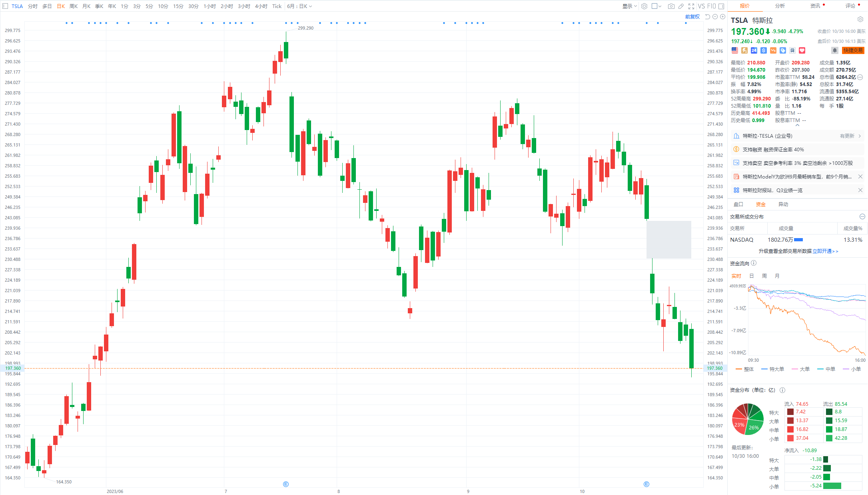Click the NASDAQ volume blue bar
This screenshot has width=868, height=495.
click(798, 240)
